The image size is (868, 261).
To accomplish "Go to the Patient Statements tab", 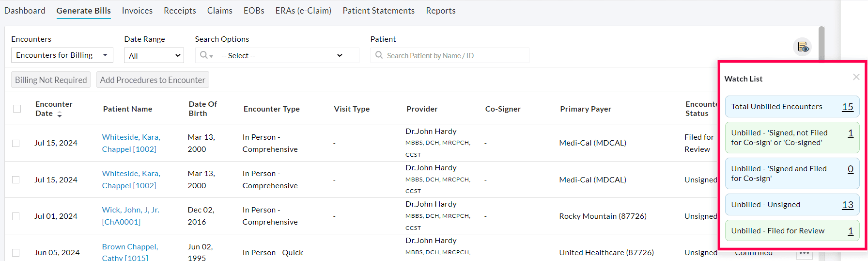I will pos(378,11).
